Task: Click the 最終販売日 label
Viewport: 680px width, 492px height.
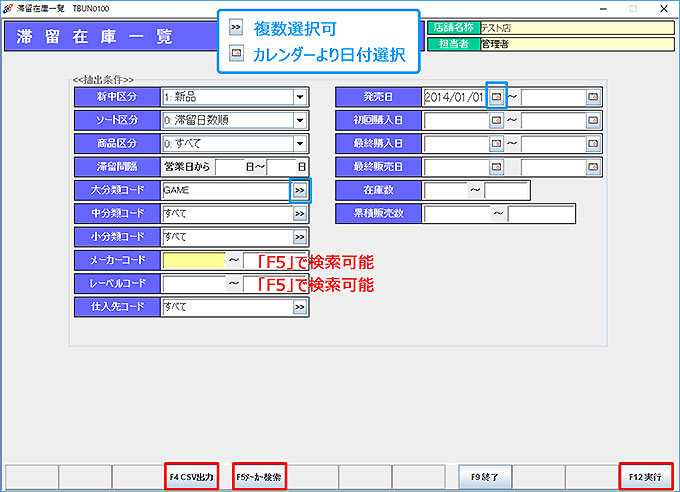Action: pyautogui.click(x=378, y=167)
